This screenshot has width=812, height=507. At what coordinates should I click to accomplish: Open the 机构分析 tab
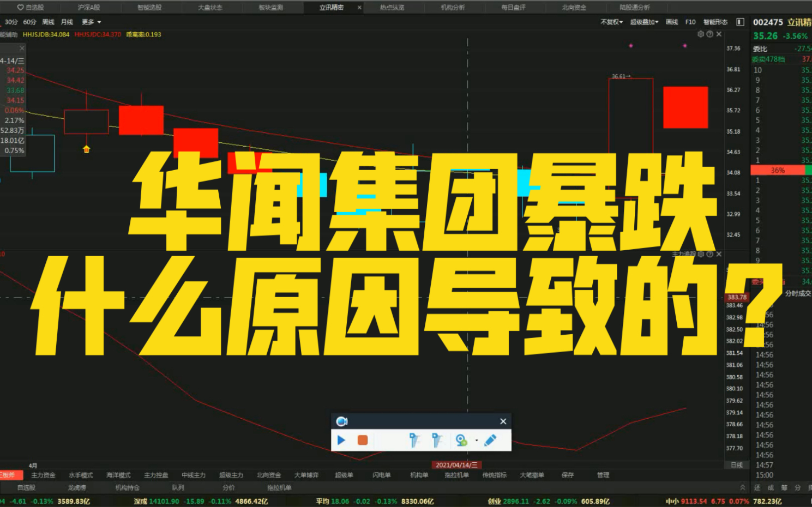(453, 7)
